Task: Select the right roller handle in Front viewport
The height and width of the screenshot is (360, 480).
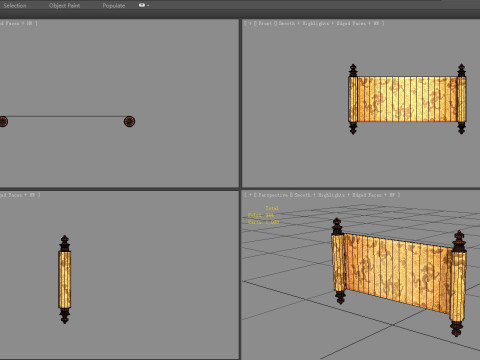Action: (x=461, y=99)
